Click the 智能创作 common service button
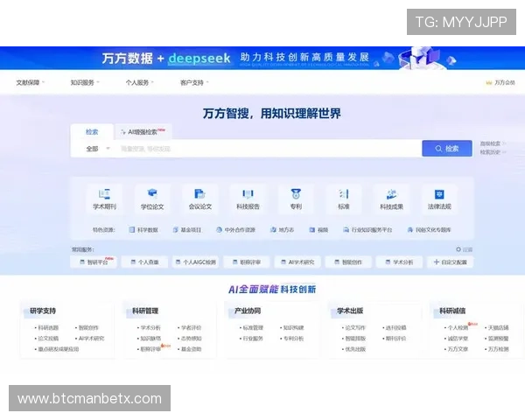The height and width of the screenshot is (420, 525). 348,262
